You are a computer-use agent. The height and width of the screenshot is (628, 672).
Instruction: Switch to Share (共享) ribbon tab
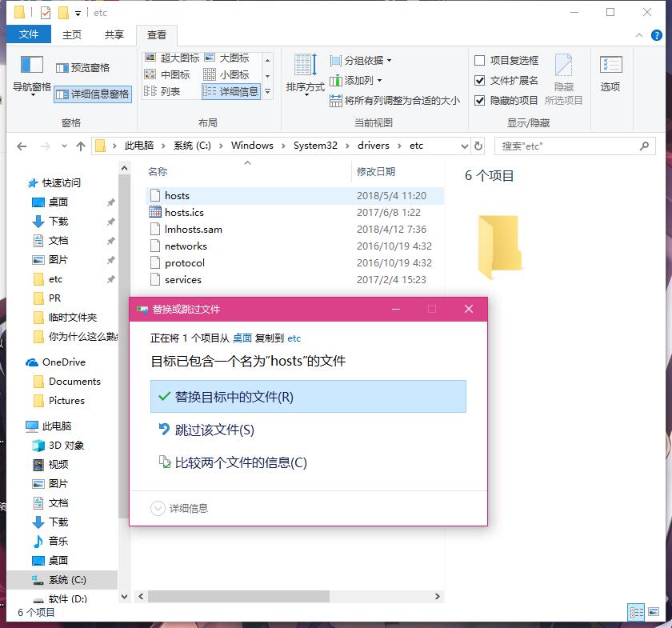114,34
